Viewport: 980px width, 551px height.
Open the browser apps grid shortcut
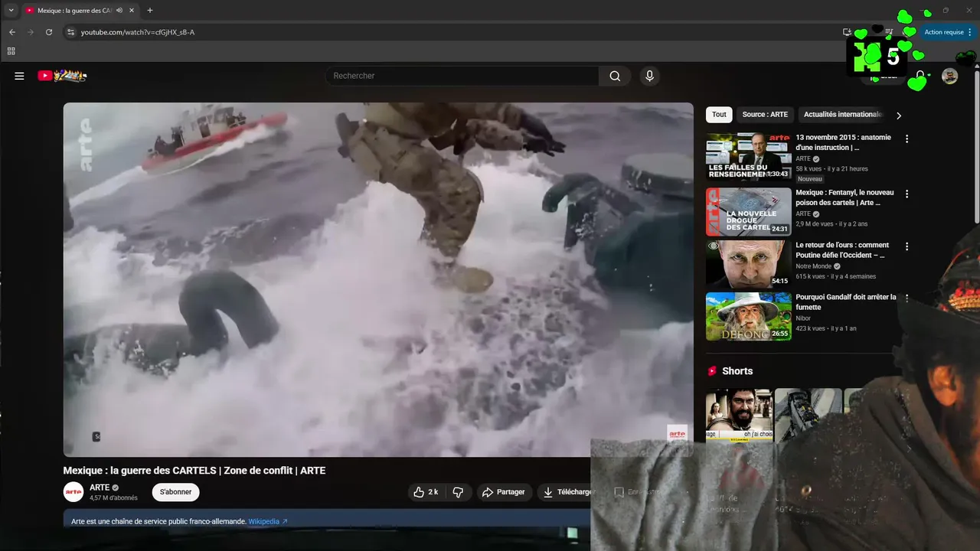(11, 51)
